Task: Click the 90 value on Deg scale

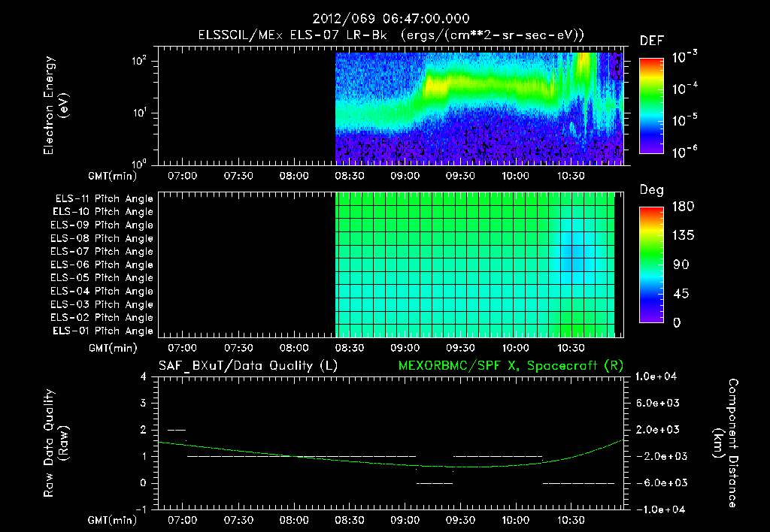Action: pos(681,265)
